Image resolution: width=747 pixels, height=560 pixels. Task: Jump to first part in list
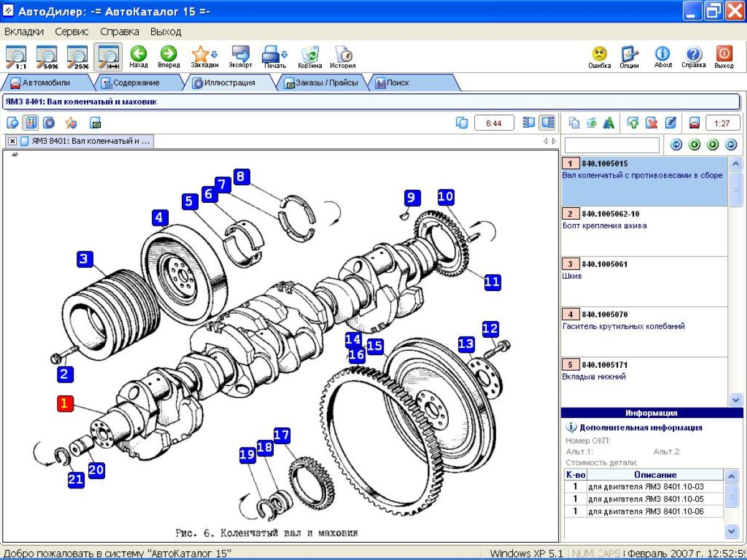coord(676,145)
